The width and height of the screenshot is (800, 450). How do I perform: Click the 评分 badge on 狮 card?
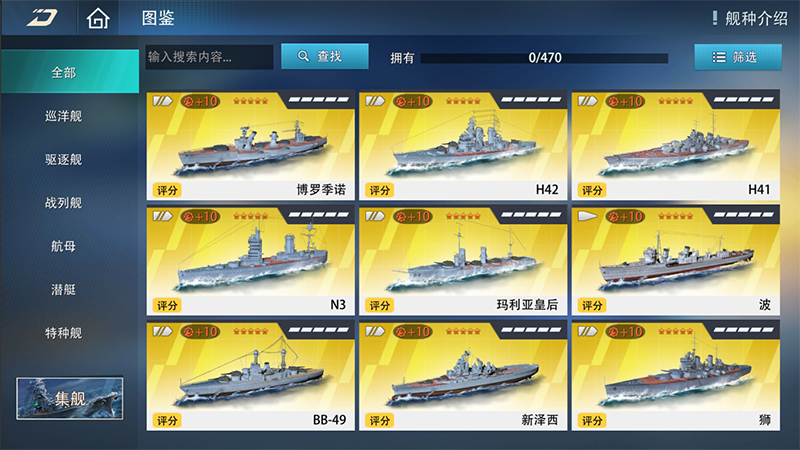[x=592, y=420]
